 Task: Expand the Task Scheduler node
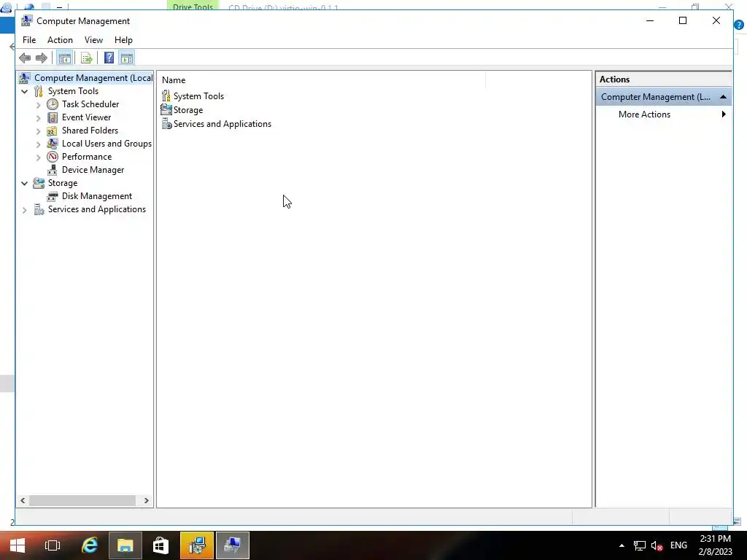click(39, 105)
